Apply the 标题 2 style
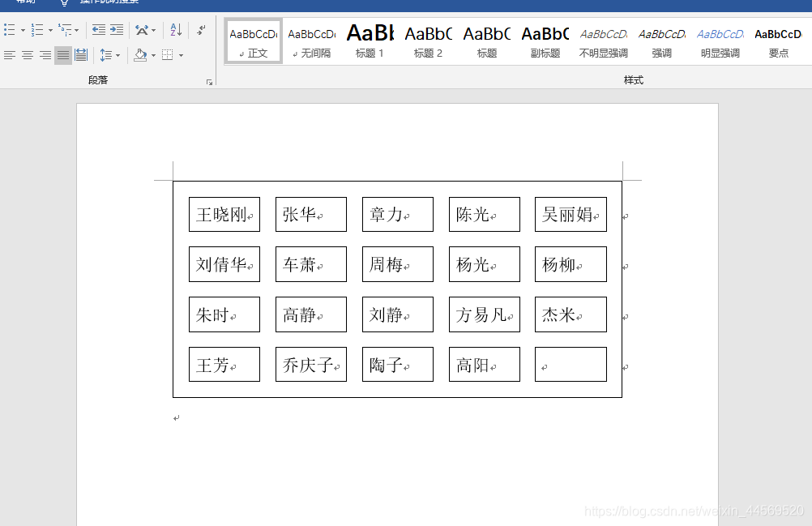 [x=428, y=42]
